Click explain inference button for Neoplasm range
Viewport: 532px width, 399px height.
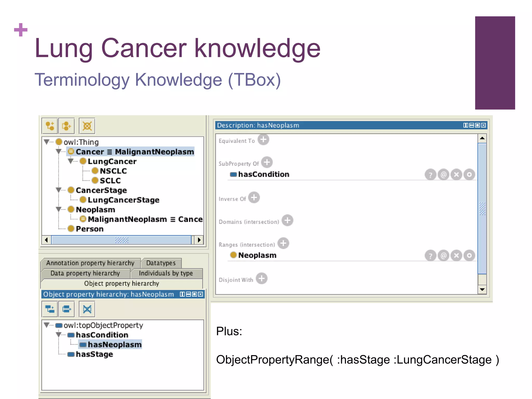click(430, 256)
